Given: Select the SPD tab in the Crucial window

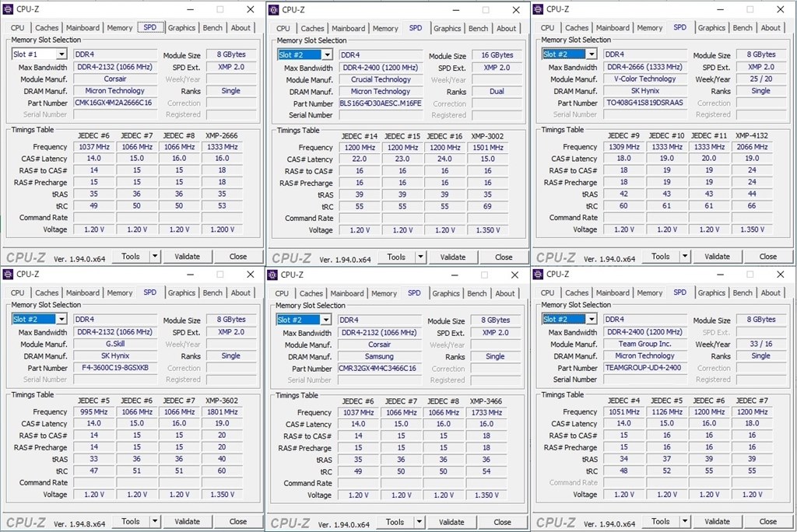Looking at the screenshot, I should [416, 28].
